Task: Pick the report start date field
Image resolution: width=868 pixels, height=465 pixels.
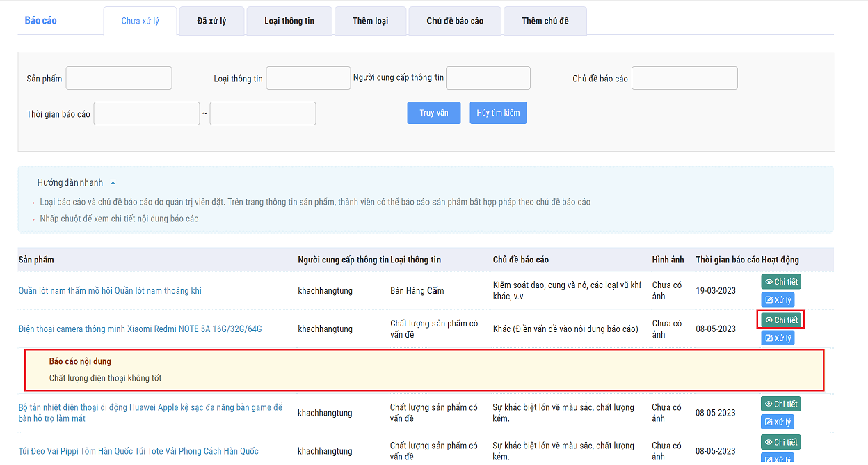Action: coord(147,114)
